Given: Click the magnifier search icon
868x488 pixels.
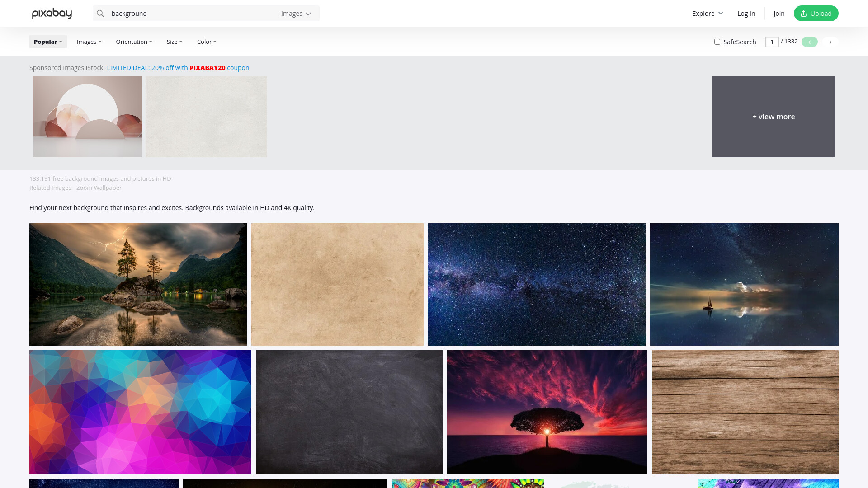Looking at the screenshot, I should 100,14.
